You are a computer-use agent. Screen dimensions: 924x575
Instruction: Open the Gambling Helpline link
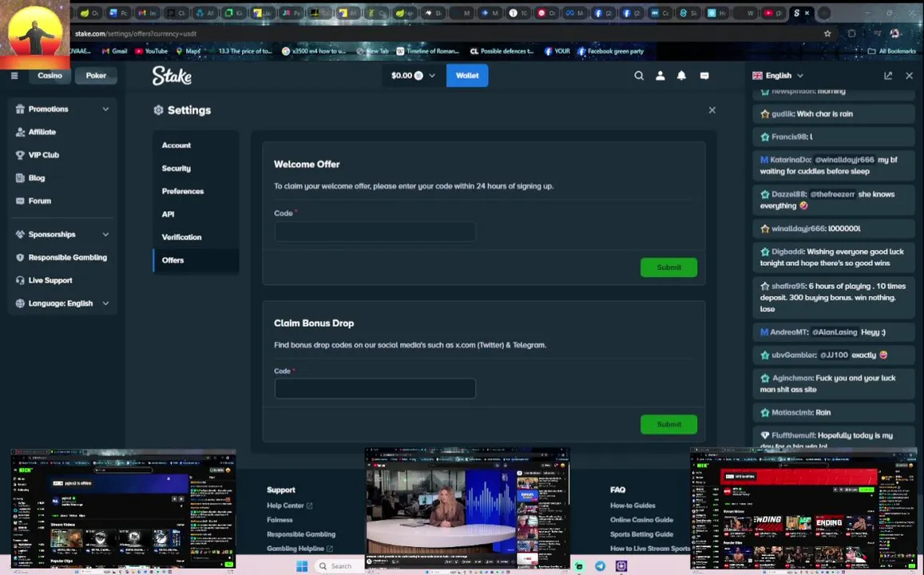[299, 549]
